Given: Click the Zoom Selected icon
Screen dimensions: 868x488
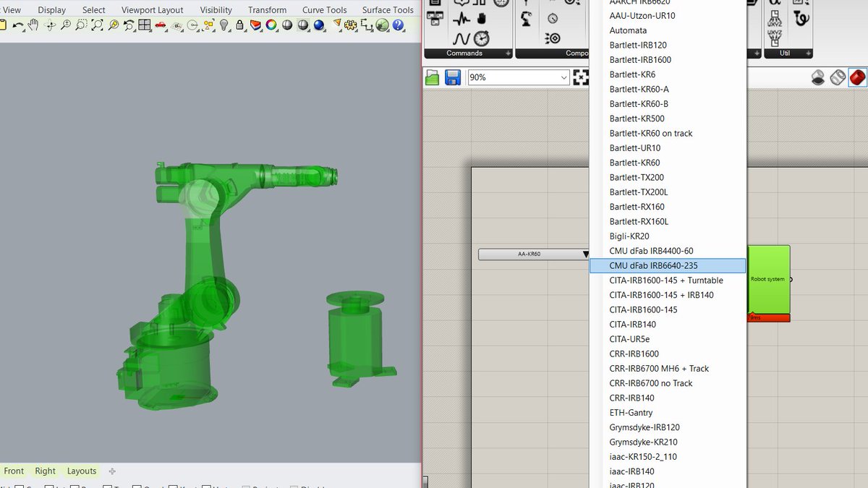Looking at the screenshot, I should coord(114,25).
